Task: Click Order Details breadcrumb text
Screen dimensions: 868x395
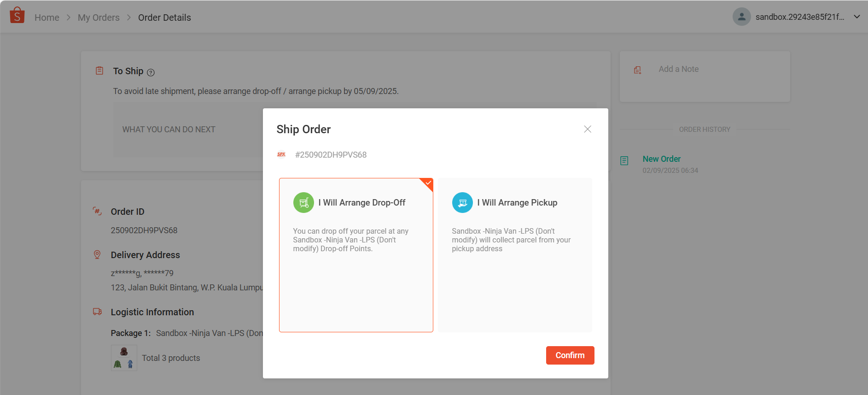Action: [164, 18]
